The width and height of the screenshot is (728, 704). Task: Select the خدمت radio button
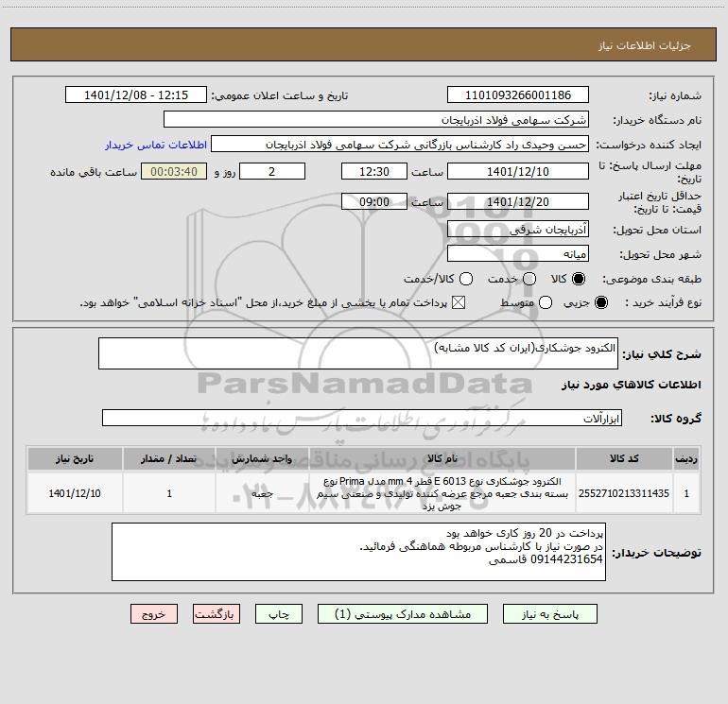pyautogui.click(x=529, y=279)
